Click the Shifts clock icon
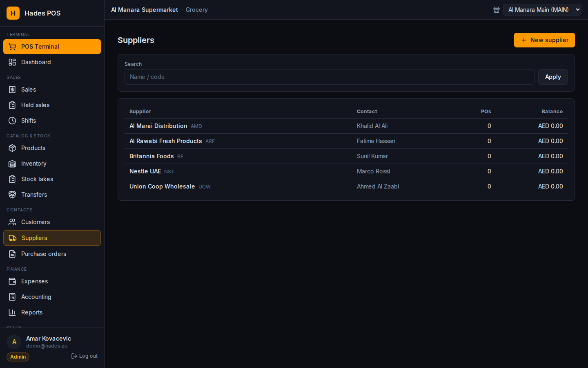Screen dimensions: 588x368 12,121
